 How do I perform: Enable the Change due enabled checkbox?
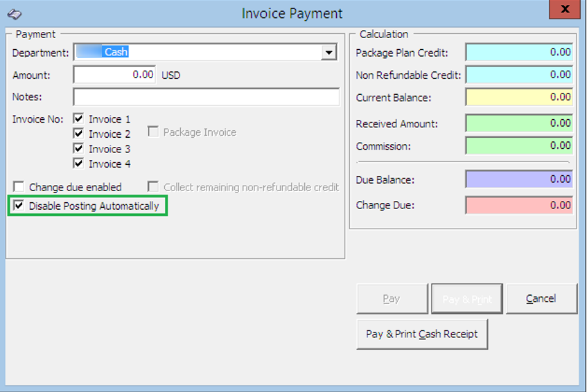(19, 186)
